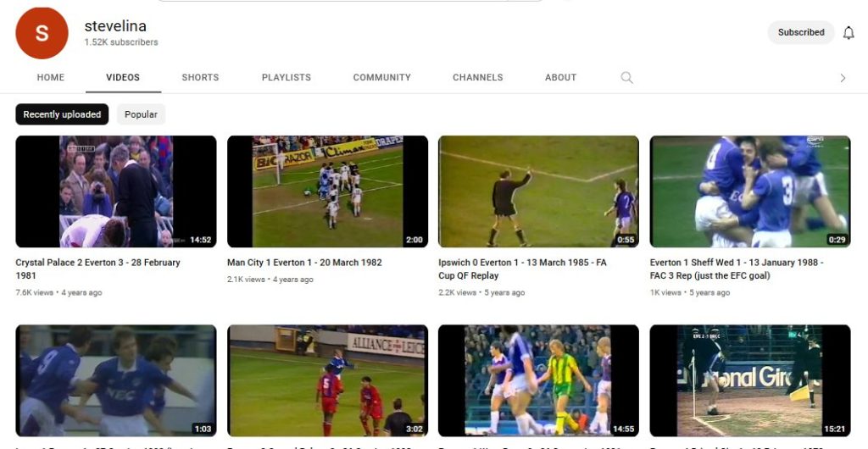The width and height of the screenshot is (868, 449).
Task: Open the channel search magnifier icon
Action: [x=626, y=78]
